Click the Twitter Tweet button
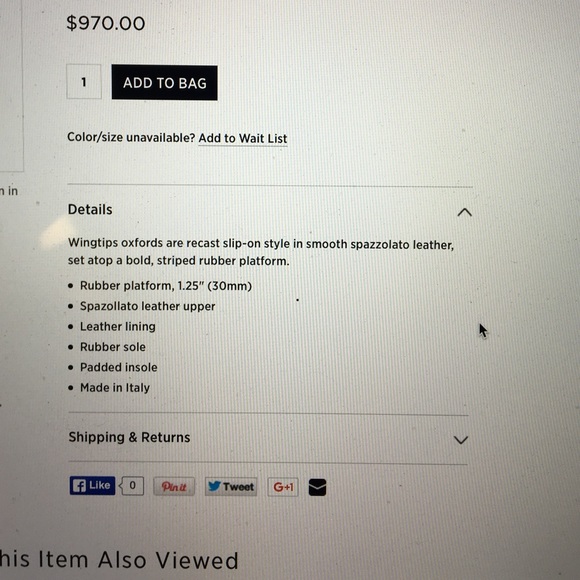The image size is (580, 580). [231, 486]
